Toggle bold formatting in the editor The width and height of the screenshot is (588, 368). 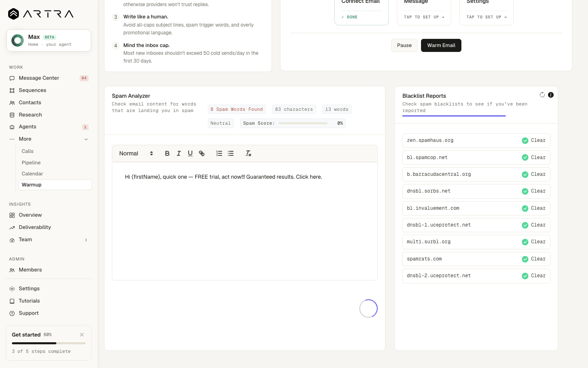pos(167,153)
